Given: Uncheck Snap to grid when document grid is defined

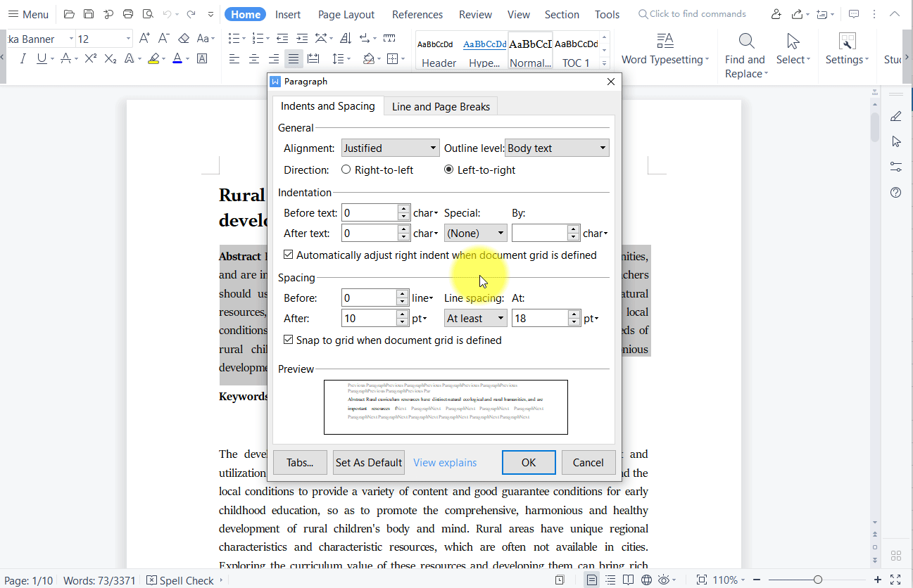Looking at the screenshot, I should click(289, 339).
